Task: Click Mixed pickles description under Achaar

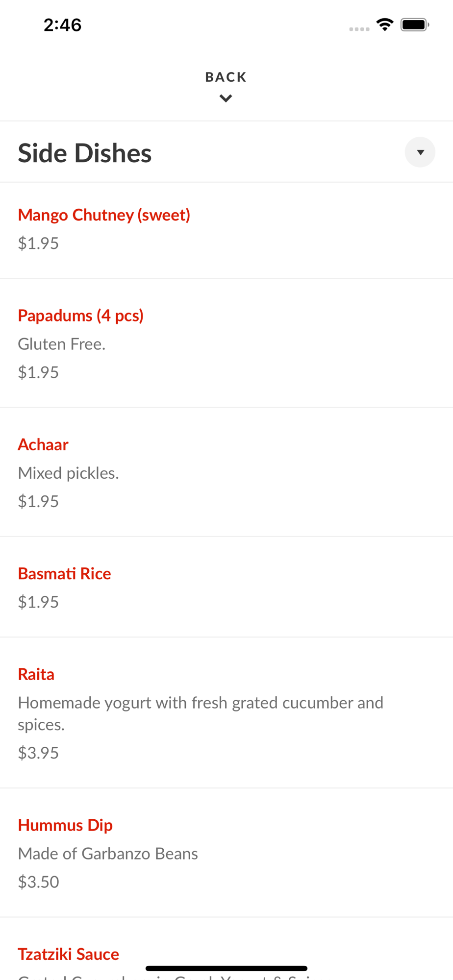Action: click(68, 473)
